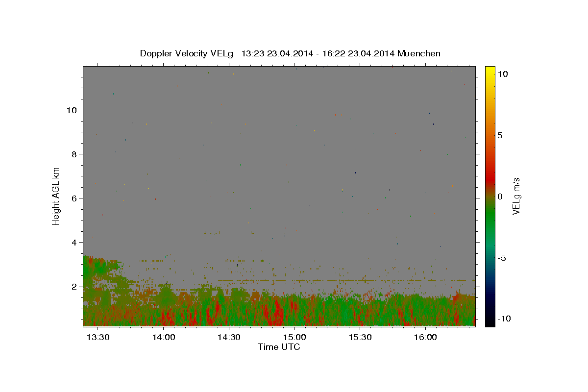Click the 14:30 time tick label
The image size is (588, 392).
229,337
